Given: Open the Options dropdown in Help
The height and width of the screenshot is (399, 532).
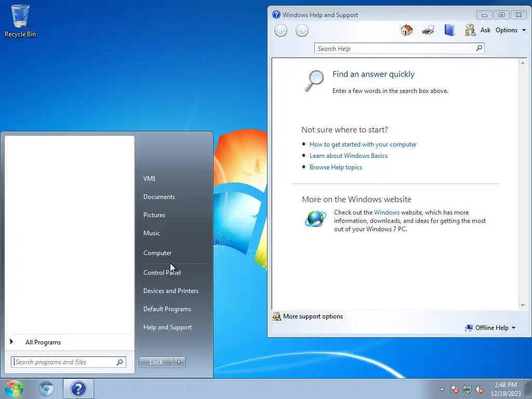Looking at the screenshot, I should (x=510, y=30).
